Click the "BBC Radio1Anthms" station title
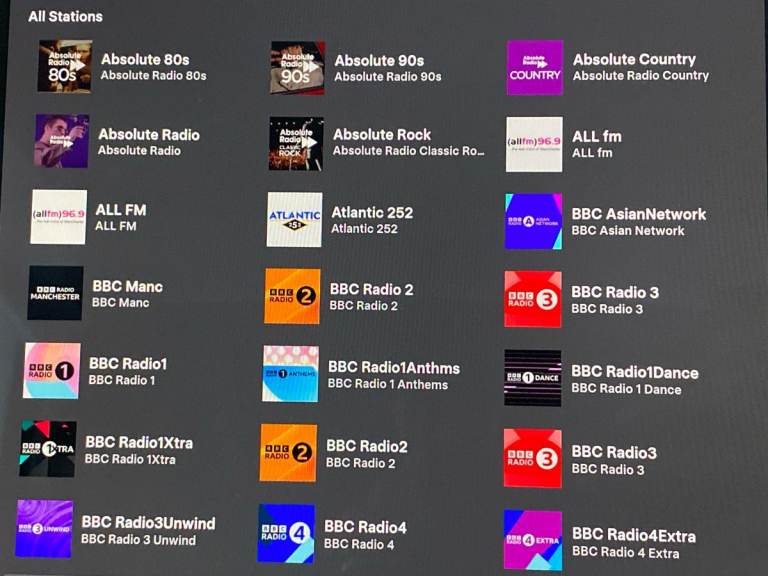768x576 pixels. click(x=394, y=368)
